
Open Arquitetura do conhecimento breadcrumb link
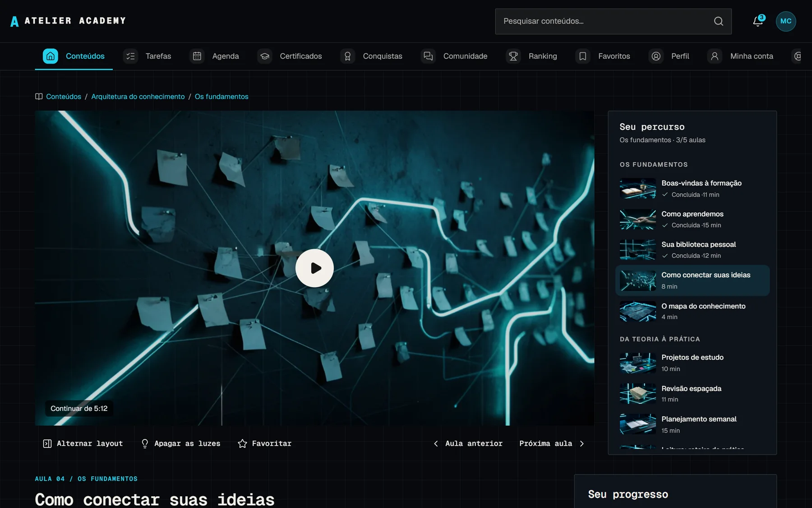click(x=138, y=97)
